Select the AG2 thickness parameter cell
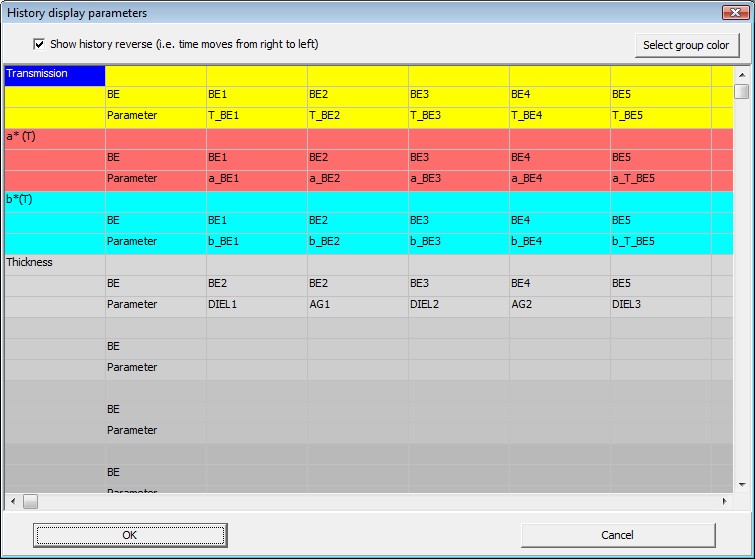The image size is (755, 559). coord(559,305)
